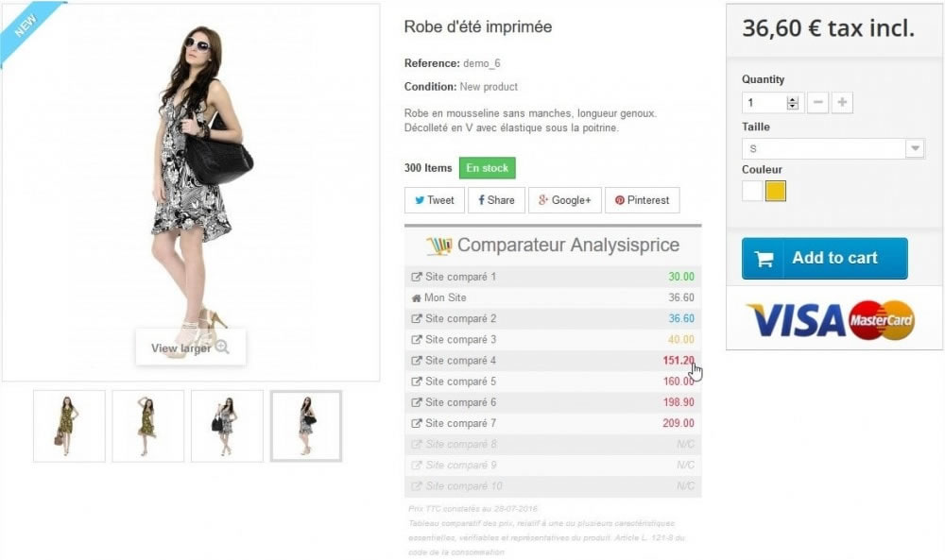The width and height of the screenshot is (945, 560).
Task: Click the home icon beside Mon Site
Action: coord(416,298)
